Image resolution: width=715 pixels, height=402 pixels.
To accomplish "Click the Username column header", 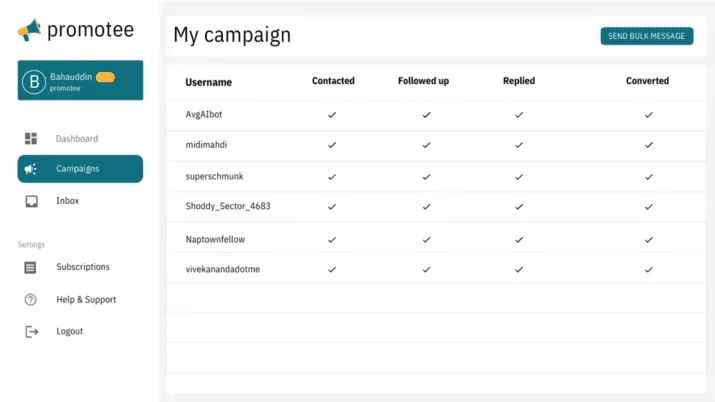I will click(208, 82).
